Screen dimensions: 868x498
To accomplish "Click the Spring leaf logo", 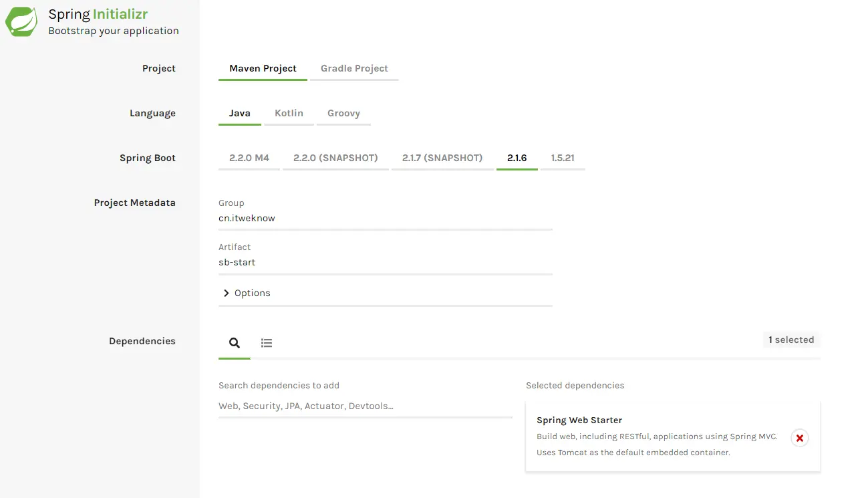I will 22,21.
